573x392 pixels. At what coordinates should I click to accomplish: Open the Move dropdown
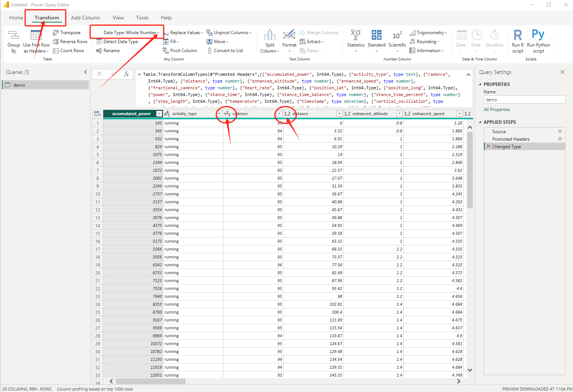217,42
